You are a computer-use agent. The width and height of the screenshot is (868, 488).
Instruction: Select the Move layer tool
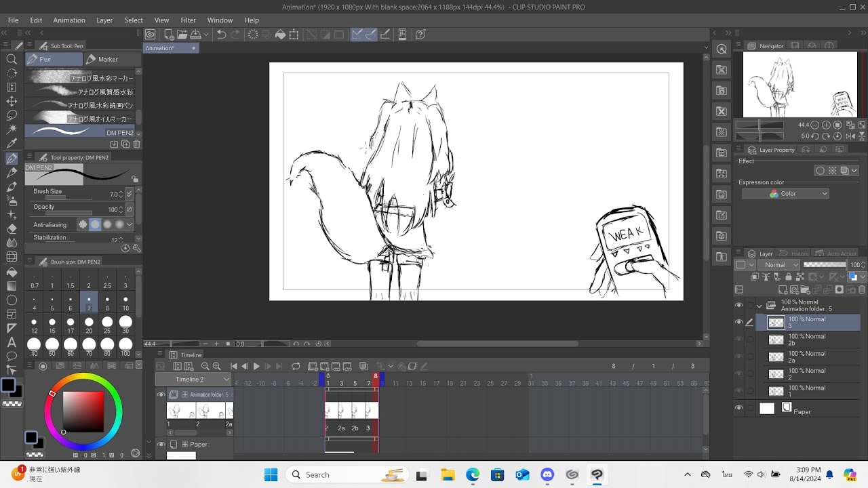pos(12,101)
